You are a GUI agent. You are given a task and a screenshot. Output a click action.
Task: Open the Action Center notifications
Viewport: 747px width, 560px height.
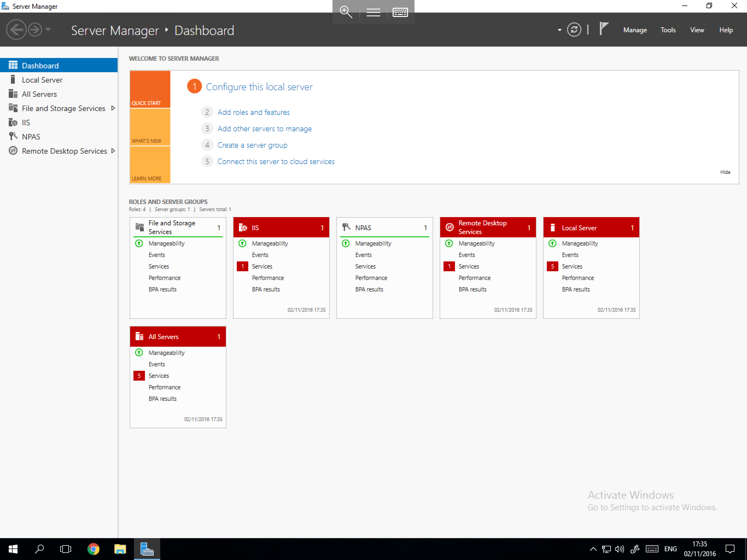click(x=730, y=549)
